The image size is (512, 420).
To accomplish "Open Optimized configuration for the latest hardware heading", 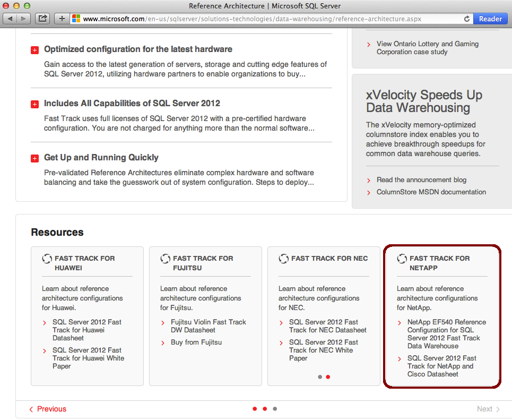I will (138, 49).
